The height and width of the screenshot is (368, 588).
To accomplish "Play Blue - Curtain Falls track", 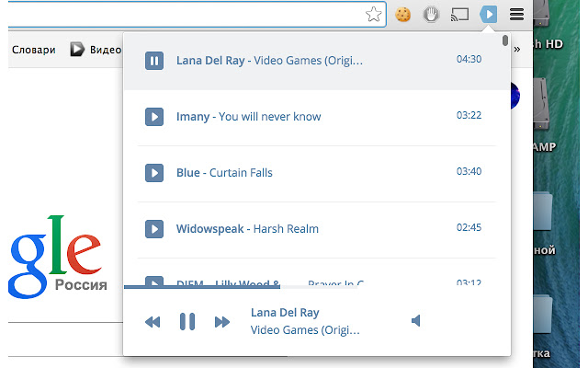I will pyautogui.click(x=154, y=173).
